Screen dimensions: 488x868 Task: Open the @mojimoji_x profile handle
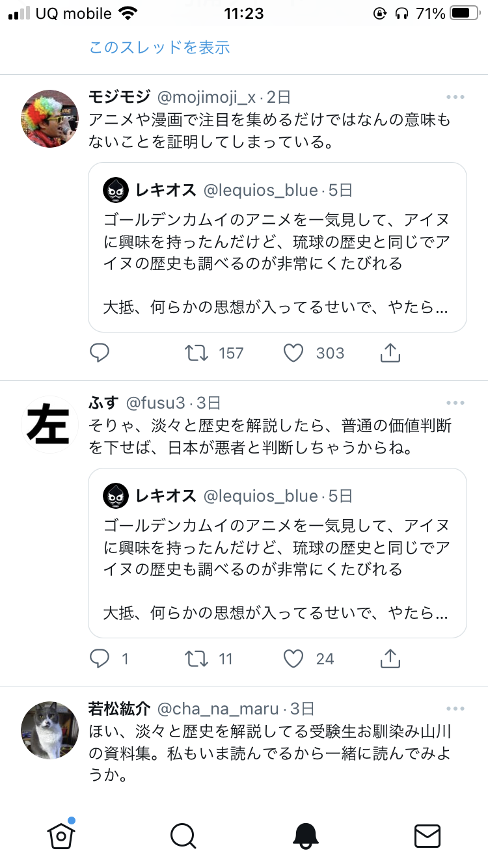pyautogui.click(x=207, y=98)
